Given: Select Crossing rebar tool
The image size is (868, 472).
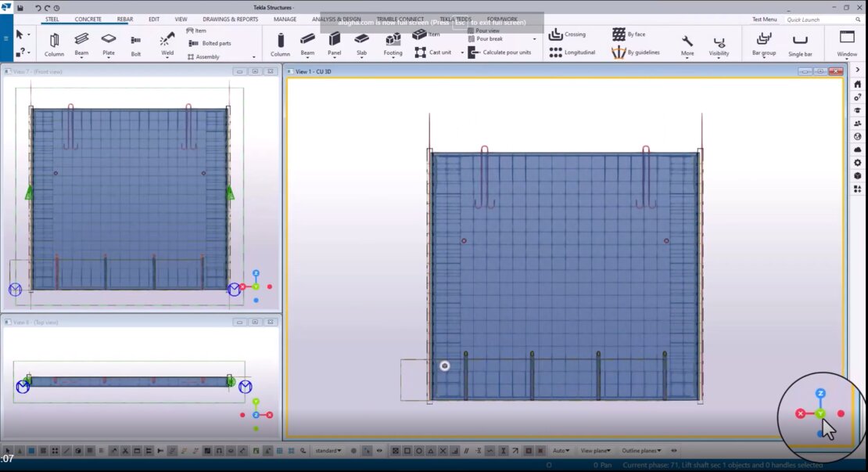Looking at the screenshot, I should [567, 34].
